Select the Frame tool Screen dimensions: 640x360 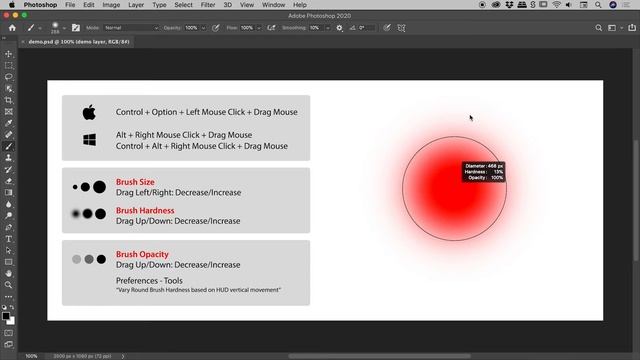point(9,111)
